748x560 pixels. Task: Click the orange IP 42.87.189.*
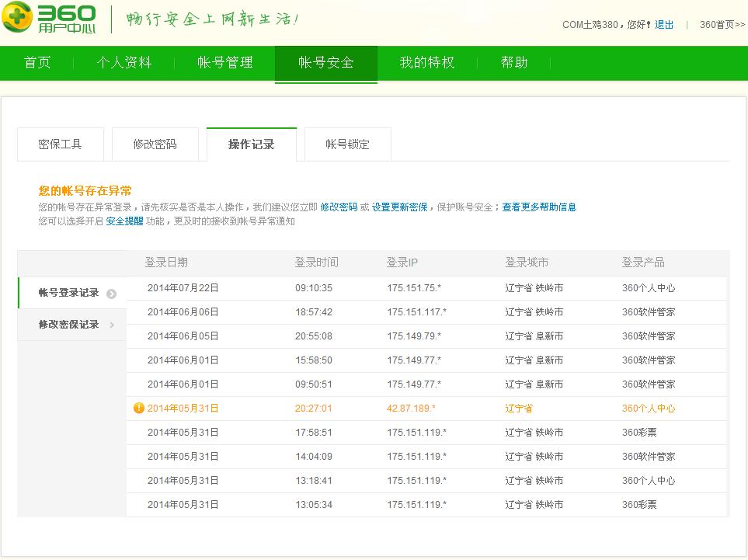[411, 409]
